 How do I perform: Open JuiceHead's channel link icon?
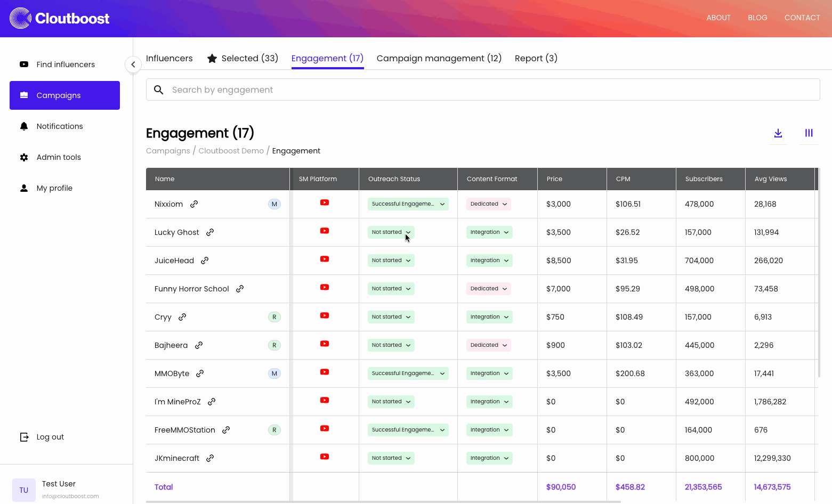[205, 261]
